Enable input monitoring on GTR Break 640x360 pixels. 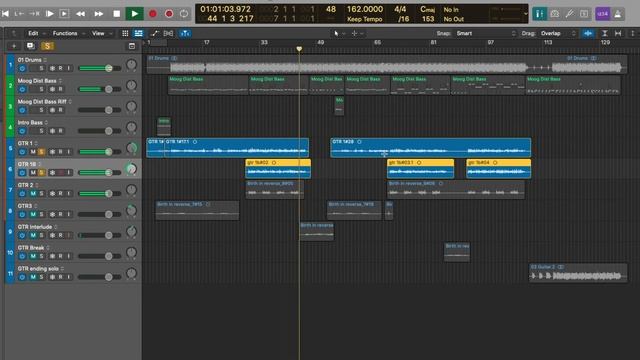point(68,256)
